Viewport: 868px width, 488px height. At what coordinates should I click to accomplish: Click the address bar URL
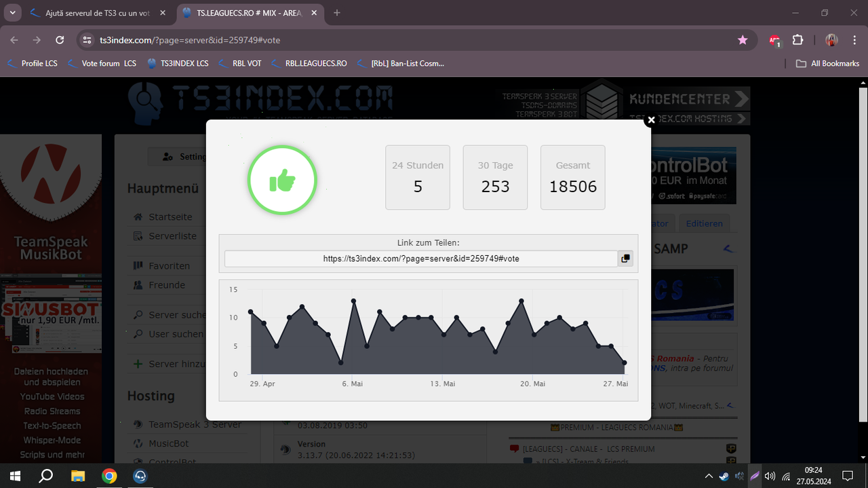[x=190, y=40]
